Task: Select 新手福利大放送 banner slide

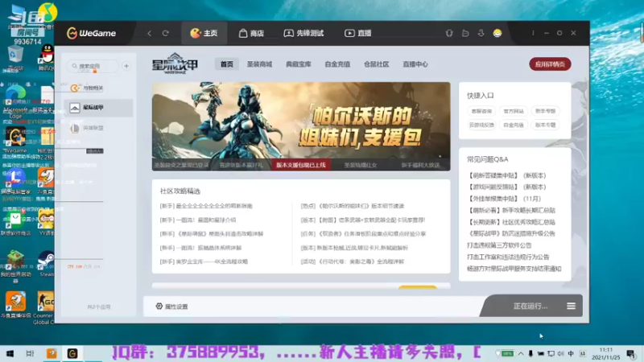Action: (x=420, y=165)
